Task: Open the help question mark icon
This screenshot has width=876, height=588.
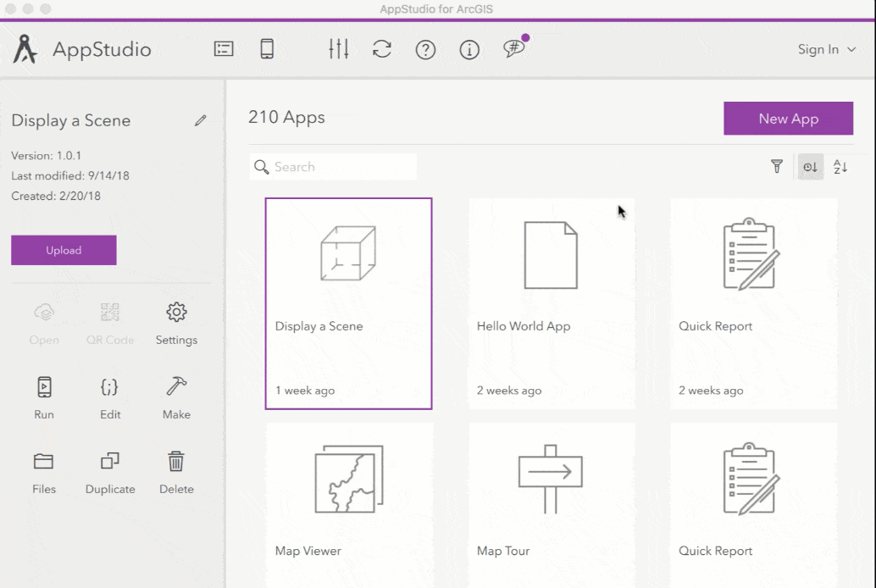Action: tap(425, 50)
